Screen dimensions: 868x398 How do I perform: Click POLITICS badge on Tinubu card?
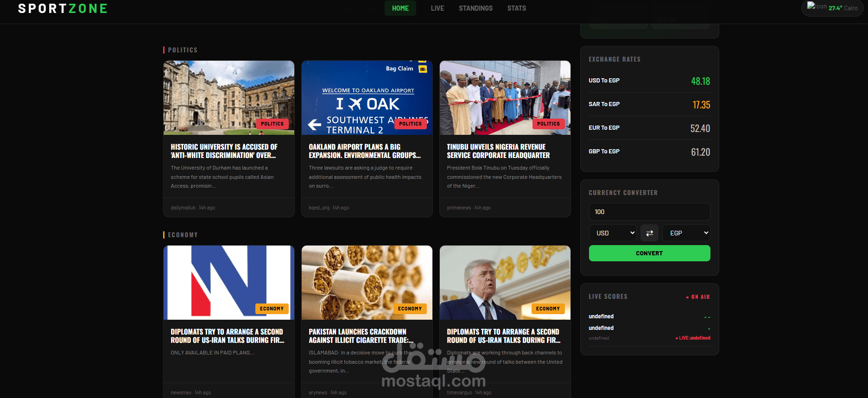(x=548, y=124)
